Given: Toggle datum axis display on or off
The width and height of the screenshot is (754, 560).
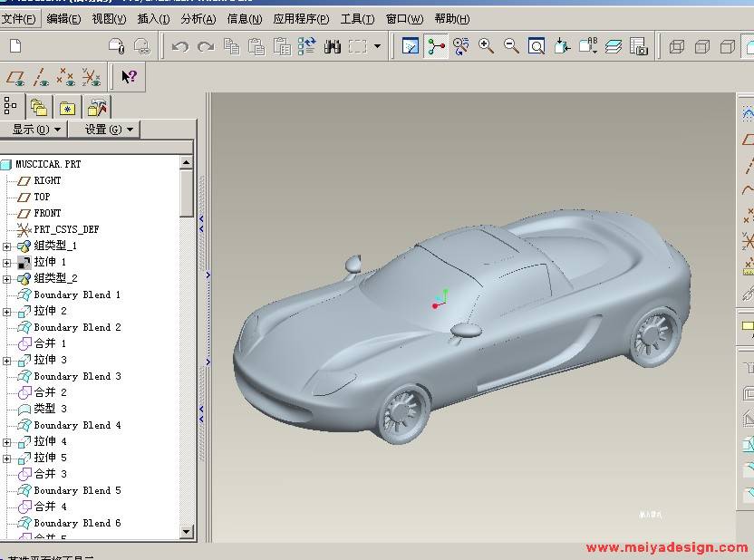Looking at the screenshot, I should click(x=41, y=77).
